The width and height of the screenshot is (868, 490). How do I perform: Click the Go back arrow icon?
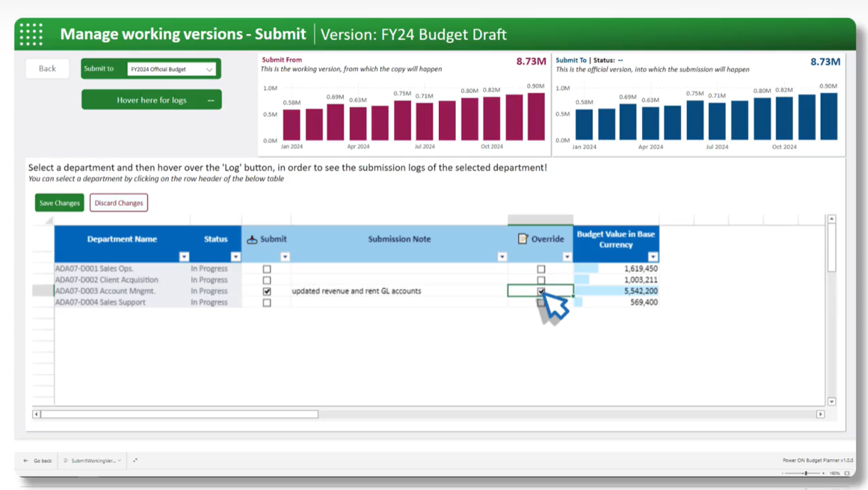26,461
